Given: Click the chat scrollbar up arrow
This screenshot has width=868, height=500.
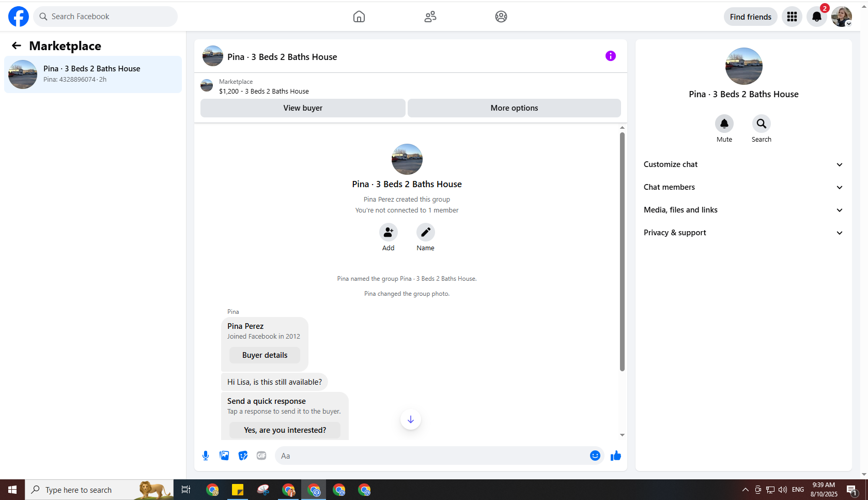Looking at the screenshot, I should tap(622, 127).
